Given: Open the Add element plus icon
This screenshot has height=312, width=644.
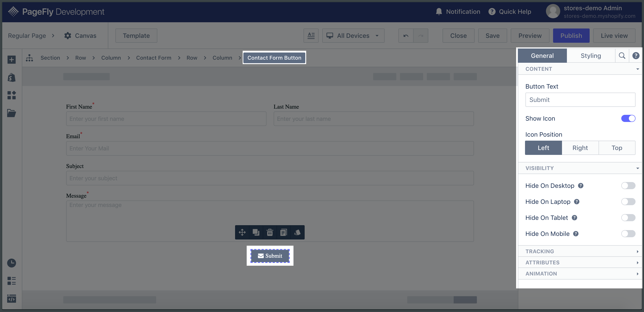Looking at the screenshot, I should (x=12, y=60).
